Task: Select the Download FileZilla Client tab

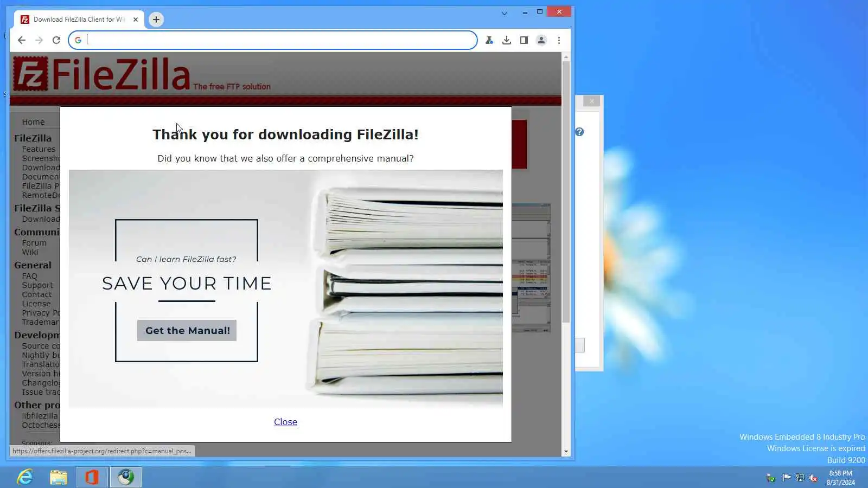Action: click(x=79, y=20)
